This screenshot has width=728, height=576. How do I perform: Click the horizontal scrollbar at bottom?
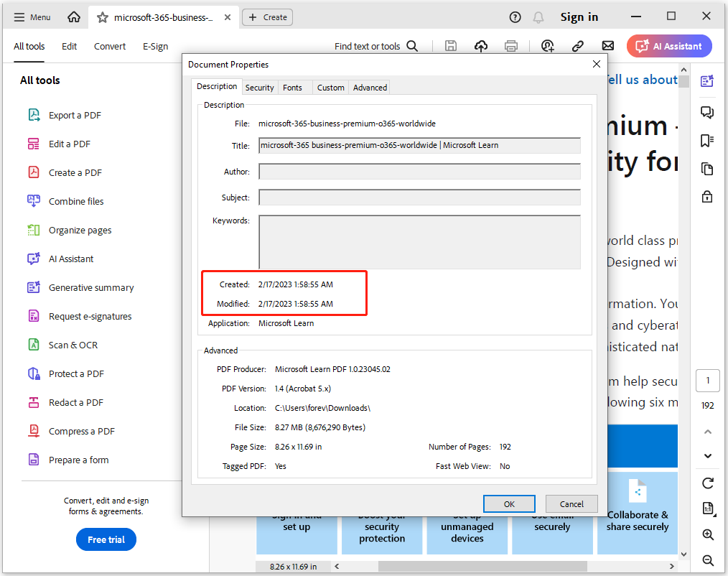click(467, 567)
